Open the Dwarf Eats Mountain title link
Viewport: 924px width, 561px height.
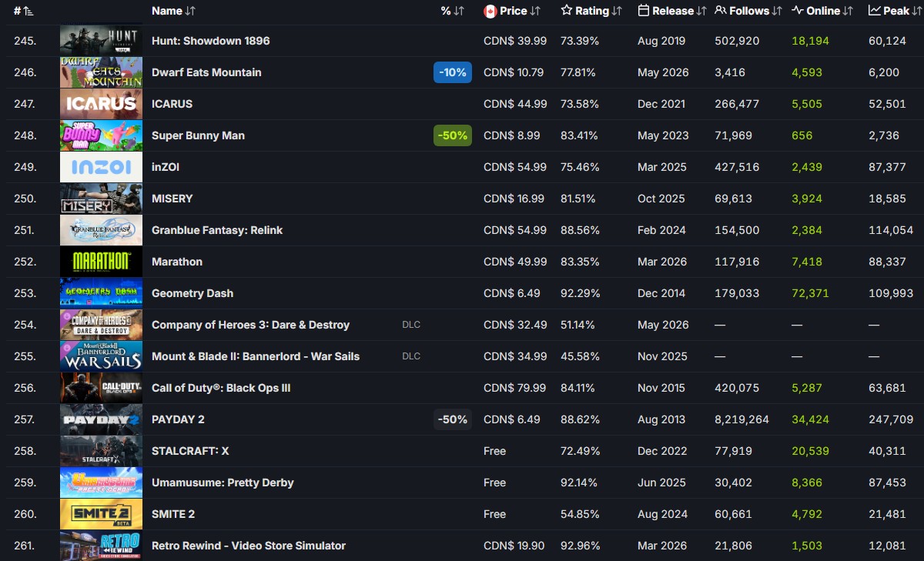point(206,72)
